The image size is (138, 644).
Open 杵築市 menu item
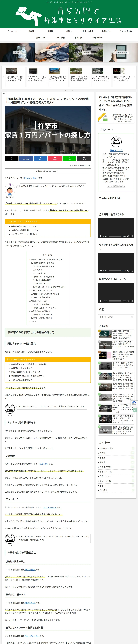pos(69,31)
